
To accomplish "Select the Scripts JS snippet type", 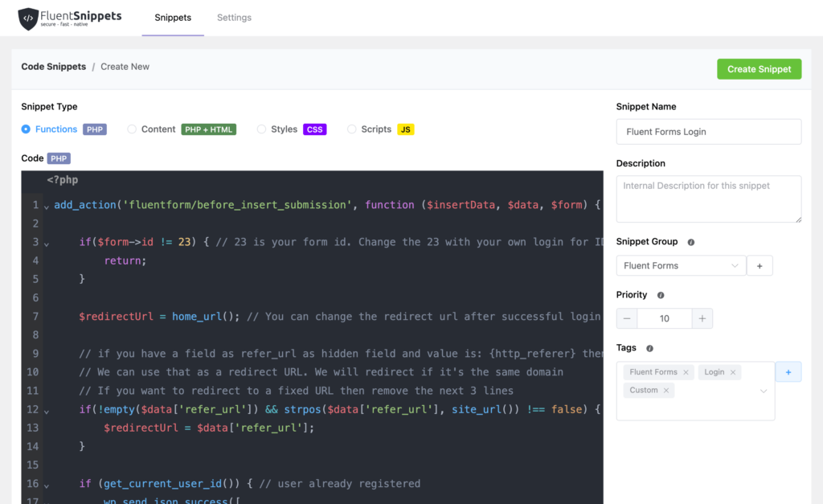I will click(x=352, y=129).
